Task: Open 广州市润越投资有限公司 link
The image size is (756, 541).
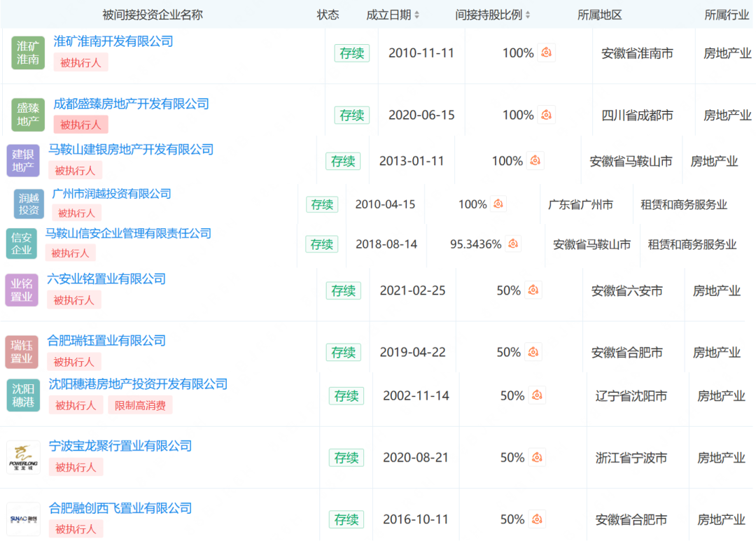Action: click(x=111, y=194)
